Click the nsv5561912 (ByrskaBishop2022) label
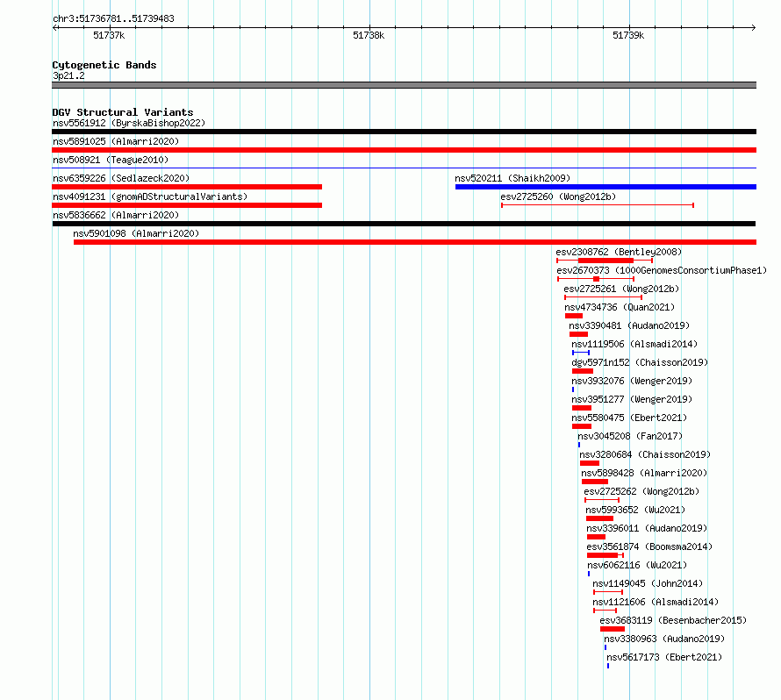The image size is (781, 700). [129, 123]
